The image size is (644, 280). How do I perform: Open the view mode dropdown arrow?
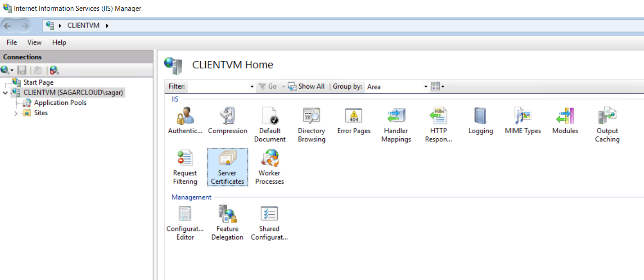point(443,86)
